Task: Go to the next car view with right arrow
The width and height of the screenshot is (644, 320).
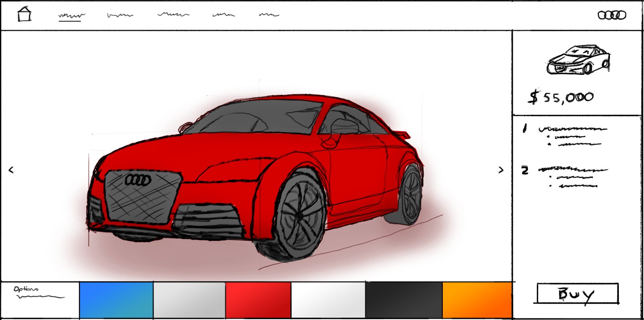Action: click(501, 170)
